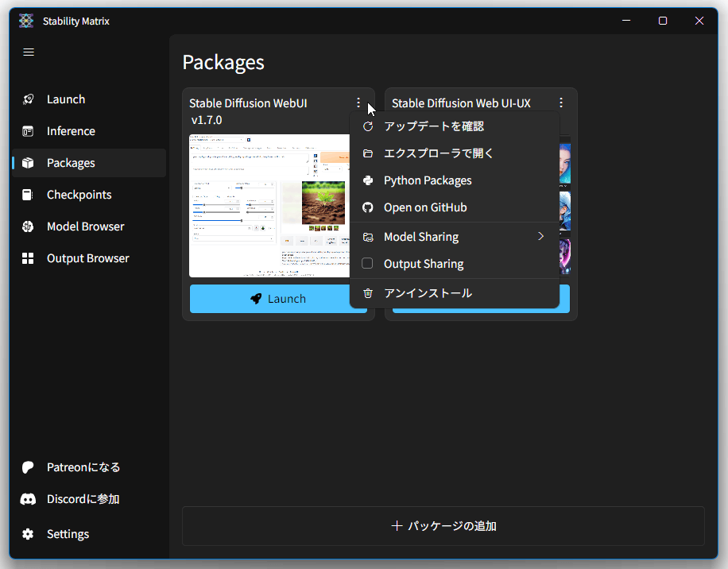The height and width of the screenshot is (569, 728).
Task: Open the Settings page
Action: [x=89, y=534]
